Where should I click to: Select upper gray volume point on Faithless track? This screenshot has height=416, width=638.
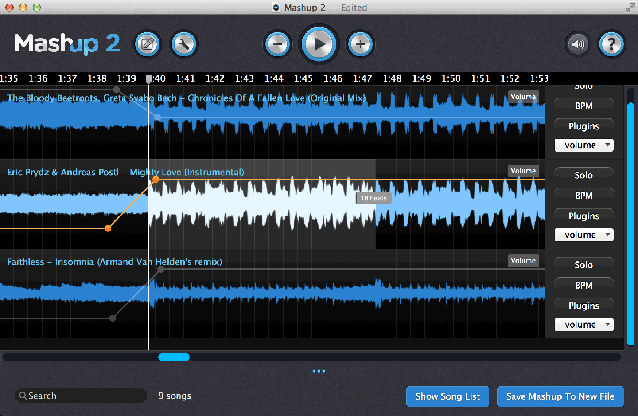161,269
